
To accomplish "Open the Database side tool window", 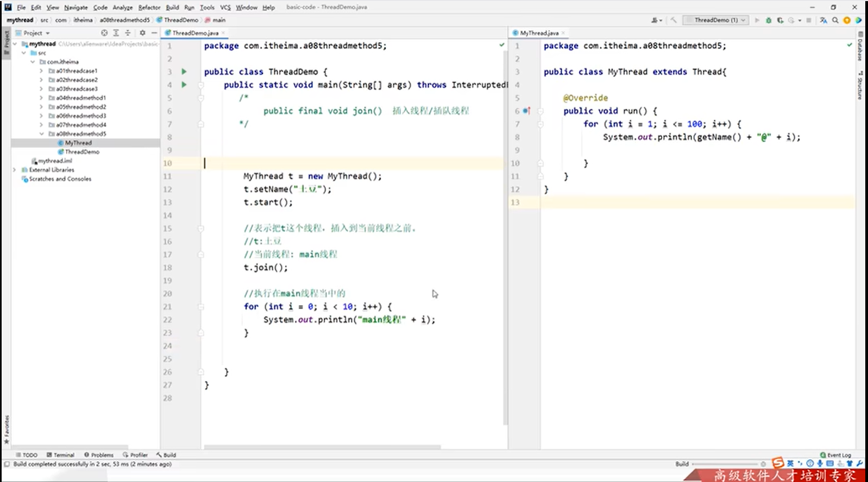I will coord(860,46).
